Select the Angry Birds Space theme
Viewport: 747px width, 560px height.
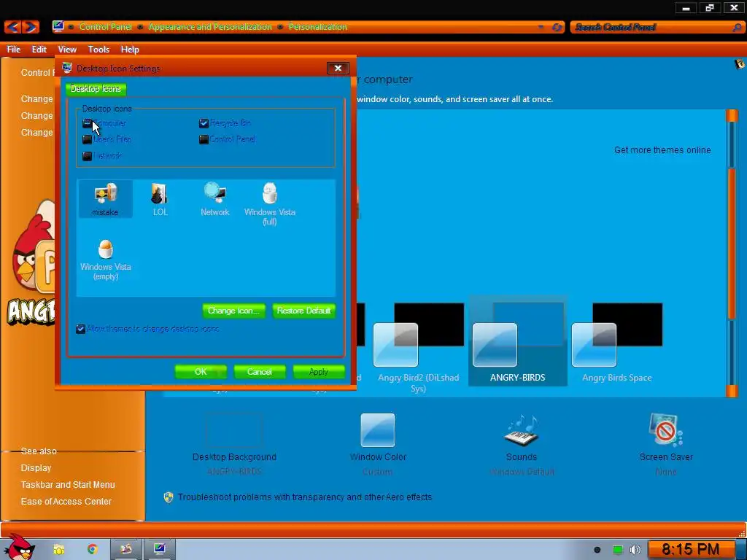tap(616, 342)
